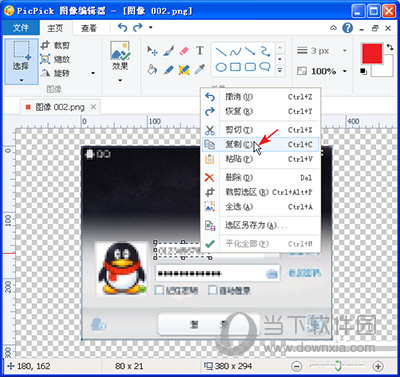Select the Text (T) tool
Viewport: 400px width, 377px height.
[200, 50]
